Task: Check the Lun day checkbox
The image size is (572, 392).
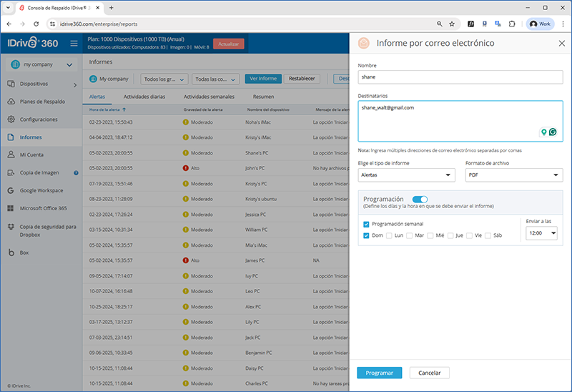Action: 389,235
